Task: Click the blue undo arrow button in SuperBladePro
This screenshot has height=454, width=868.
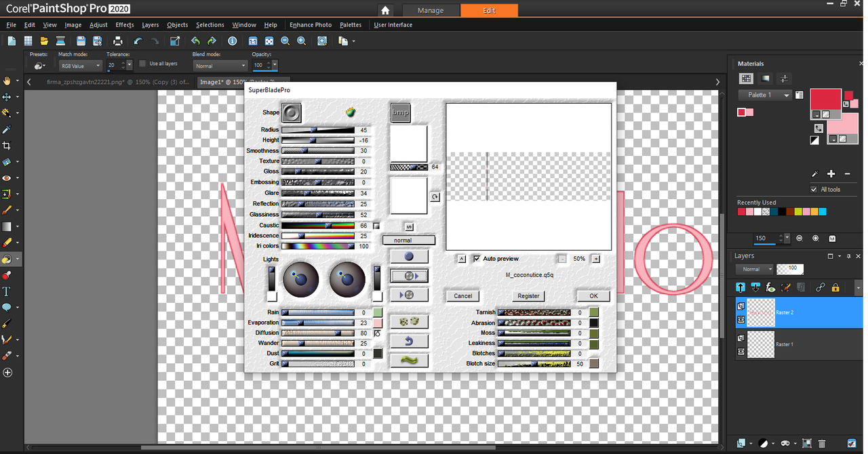Action: (409, 341)
